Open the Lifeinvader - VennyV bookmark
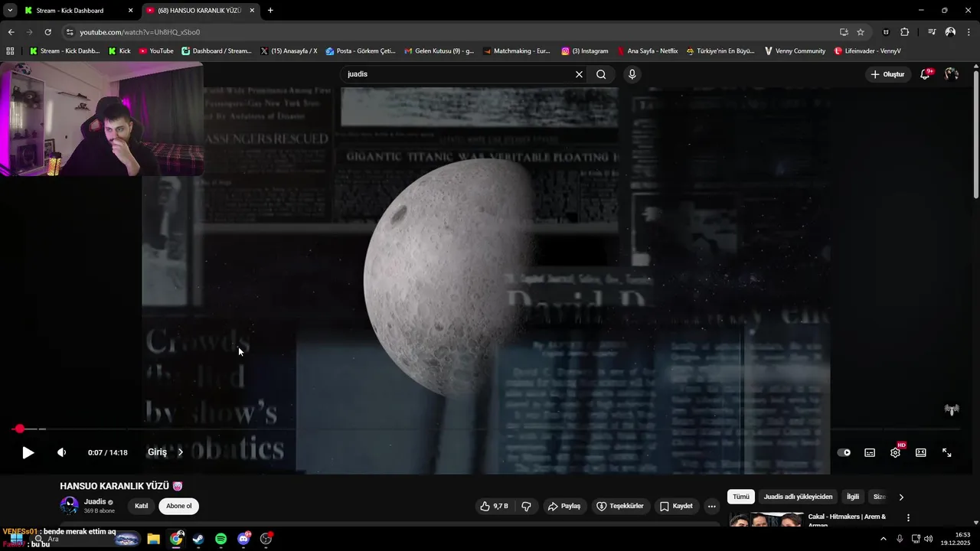Screen dimensions: 980x551 click(x=867, y=51)
